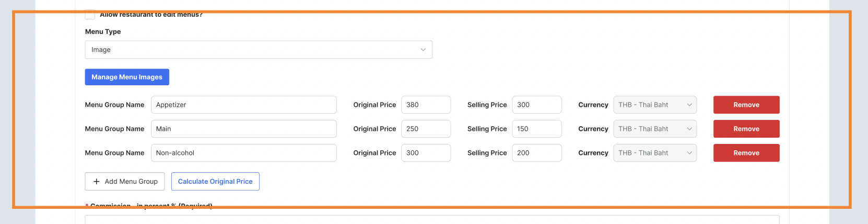
Task: Expand the Appetizer row currency dropdown
Action: click(x=655, y=105)
